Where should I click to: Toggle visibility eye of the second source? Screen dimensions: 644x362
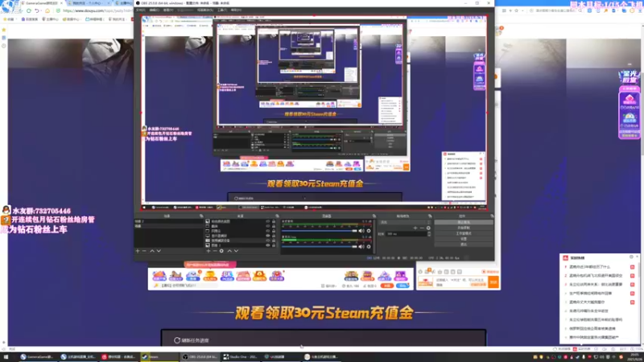(x=268, y=226)
